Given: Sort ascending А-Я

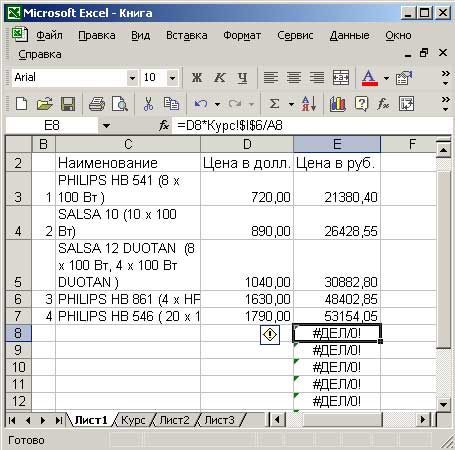Looking at the screenshot, I should point(309,104).
